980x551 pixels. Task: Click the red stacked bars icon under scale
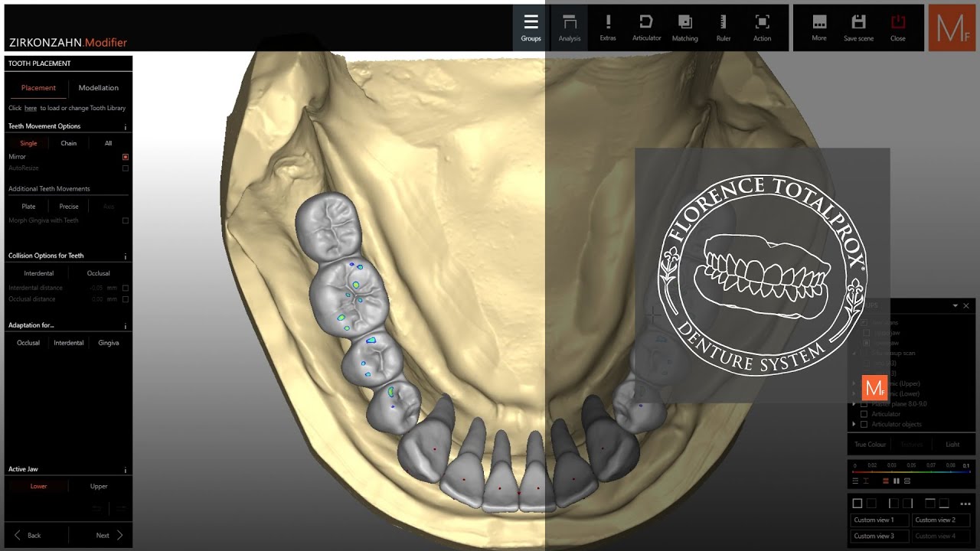pyautogui.click(x=886, y=481)
